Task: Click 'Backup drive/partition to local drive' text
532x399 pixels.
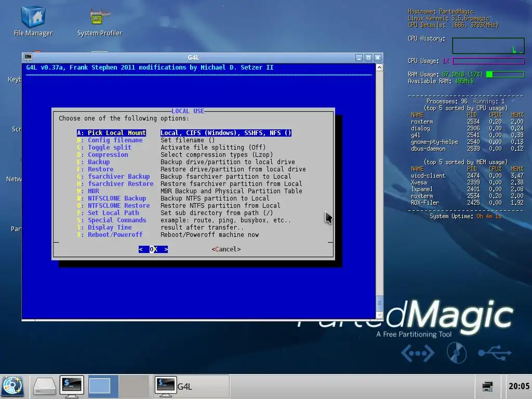Action: (x=228, y=162)
